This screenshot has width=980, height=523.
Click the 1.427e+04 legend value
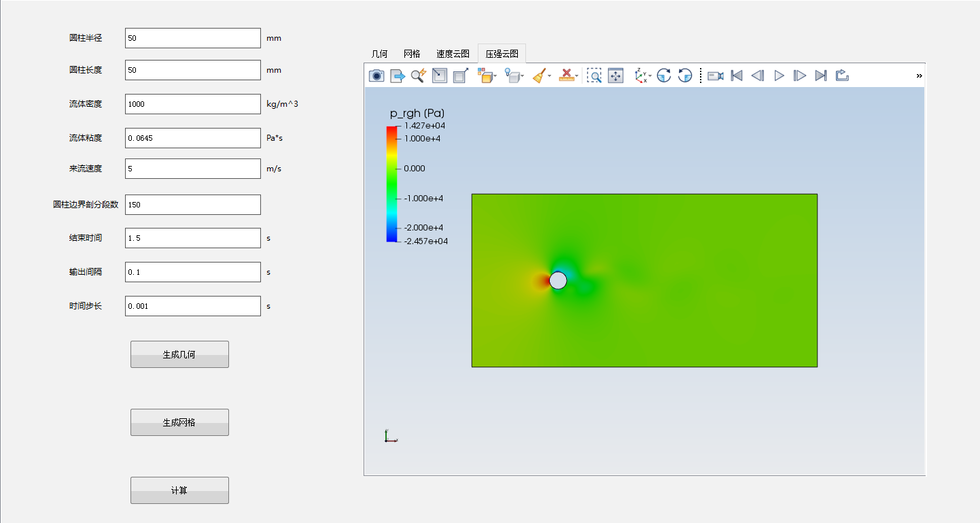coord(425,125)
